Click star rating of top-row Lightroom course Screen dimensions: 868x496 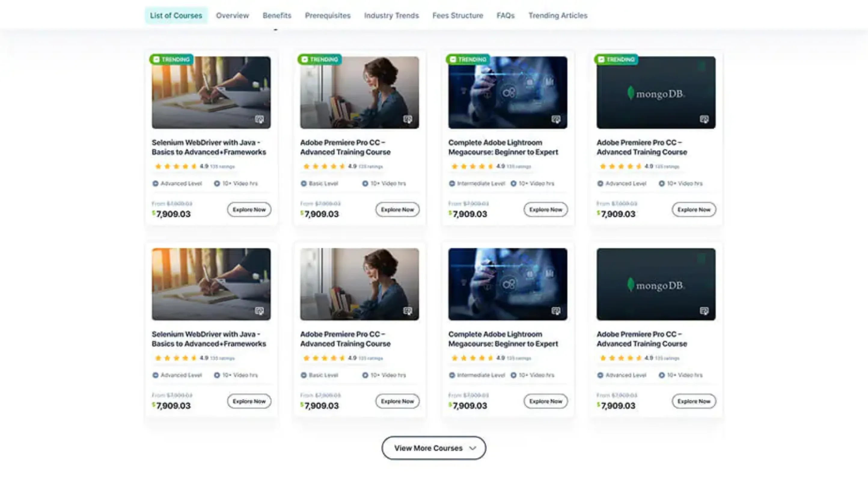(x=472, y=166)
